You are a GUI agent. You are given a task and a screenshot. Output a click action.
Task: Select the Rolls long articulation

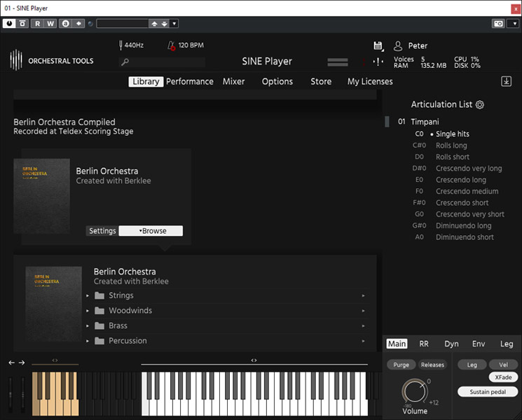(x=452, y=146)
